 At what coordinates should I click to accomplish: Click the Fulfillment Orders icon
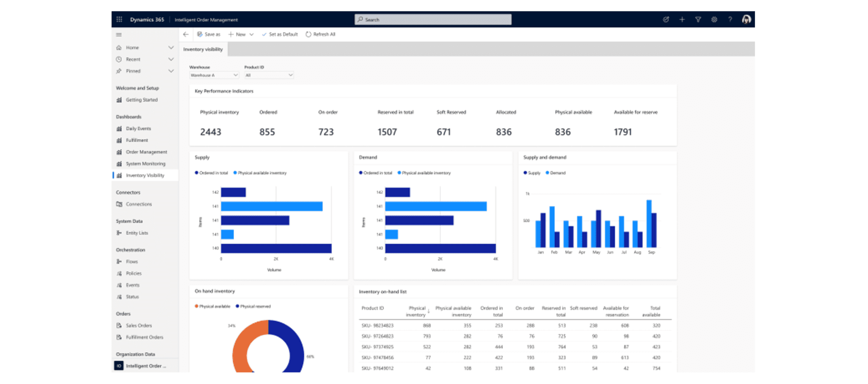tap(119, 337)
